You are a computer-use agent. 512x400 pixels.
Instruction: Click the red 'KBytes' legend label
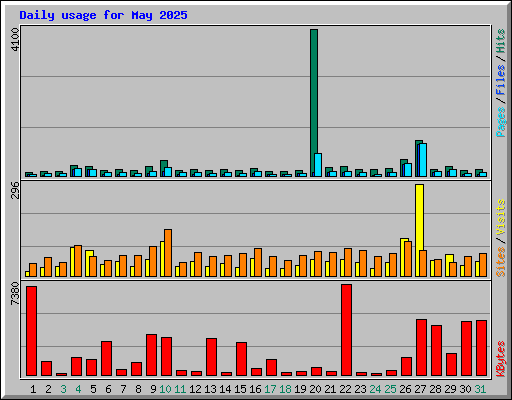point(501,359)
